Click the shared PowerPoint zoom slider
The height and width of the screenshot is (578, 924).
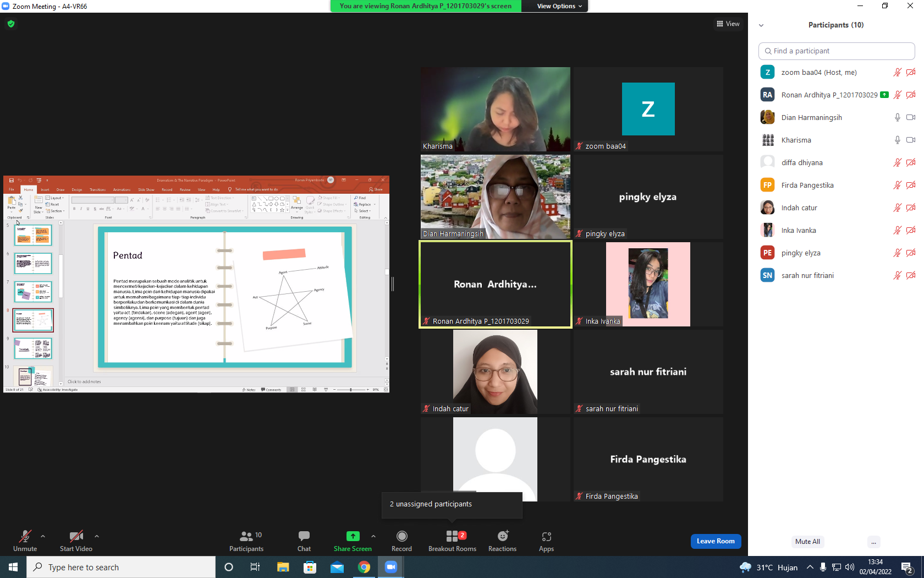coord(351,390)
